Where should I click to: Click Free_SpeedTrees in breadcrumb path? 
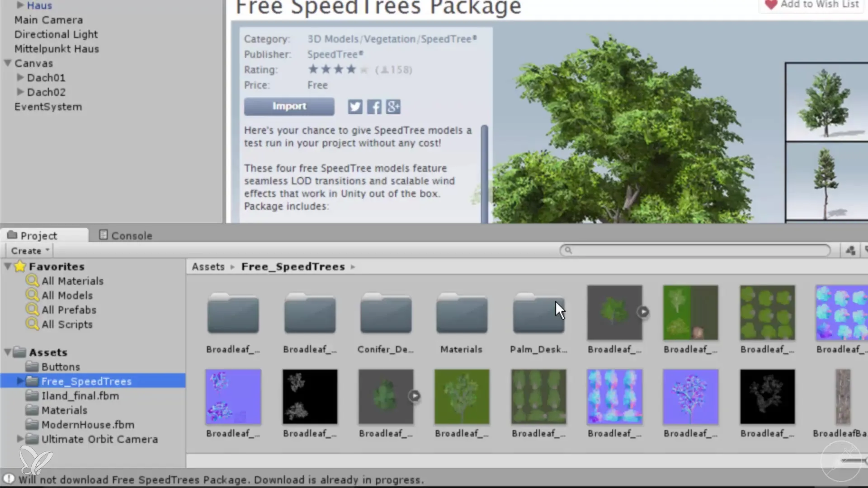click(293, 267)
